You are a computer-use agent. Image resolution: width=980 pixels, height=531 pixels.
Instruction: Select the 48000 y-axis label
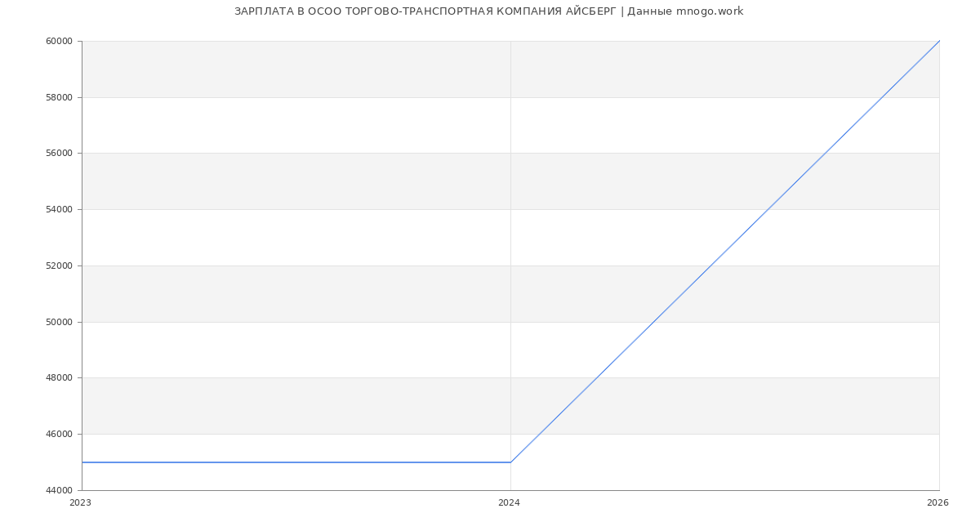tap(60, 378)
